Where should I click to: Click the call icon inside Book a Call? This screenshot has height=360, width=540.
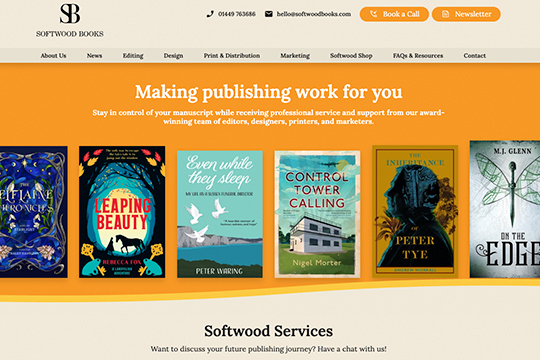[x=373, y=14]
